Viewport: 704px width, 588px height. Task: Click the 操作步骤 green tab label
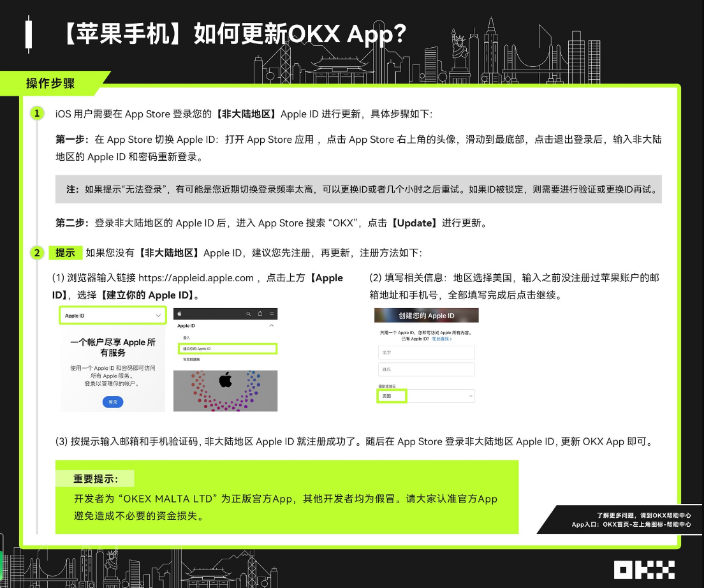[x=51, y=84]
